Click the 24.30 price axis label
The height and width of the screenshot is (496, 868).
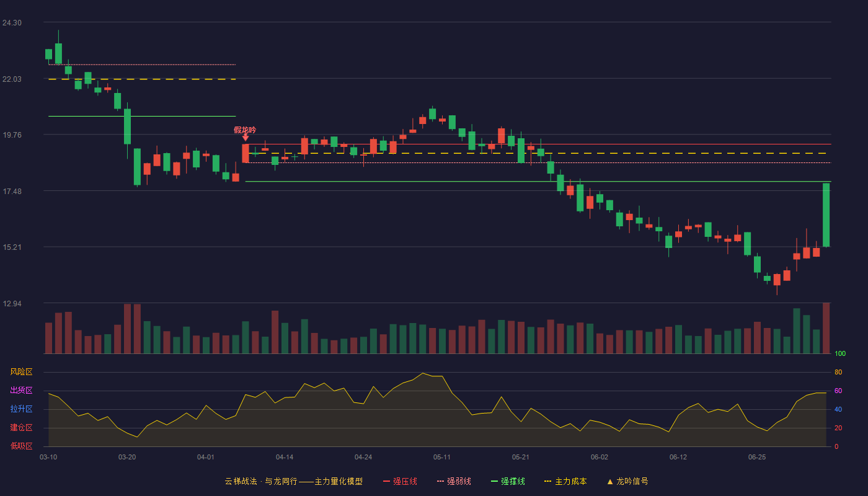pos(12,23)
